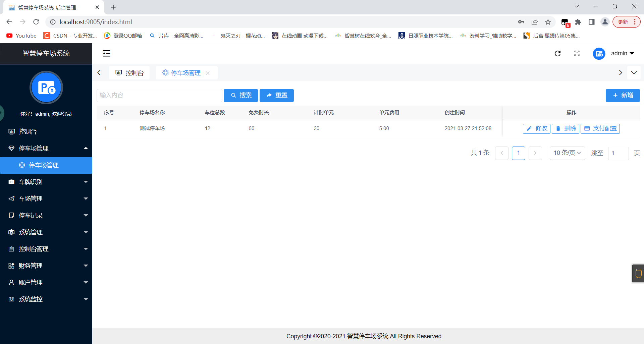Image resolution: width=644 pixels, height=344 pixels.
Task: Switch to the 控制台 tab
Action: (129, 73)
